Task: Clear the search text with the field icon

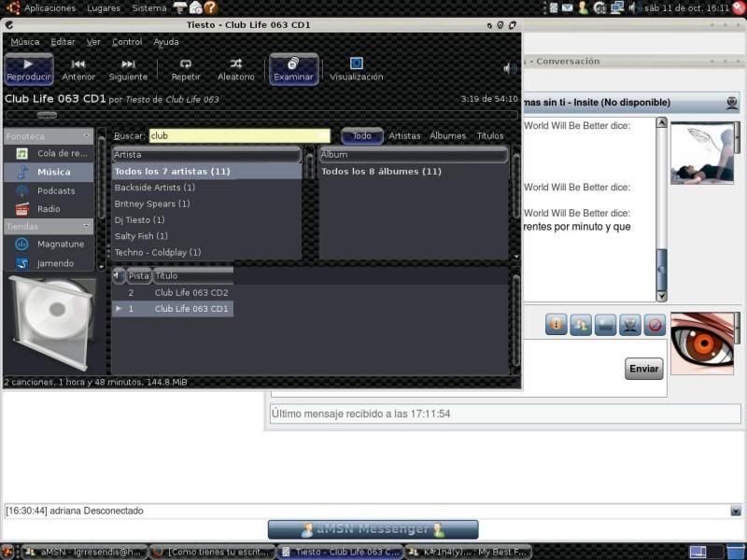Action: [323, 135]
